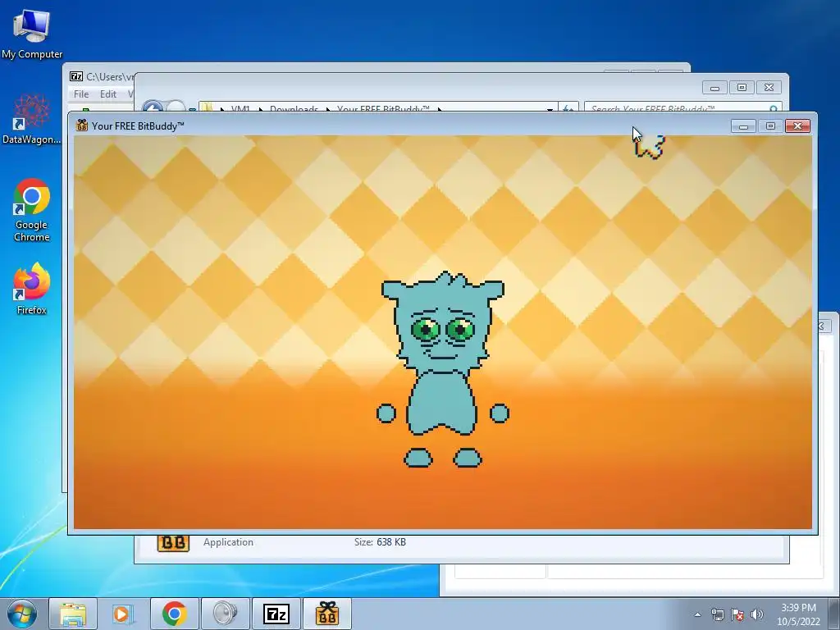This screenshot has width=840, height=630.
Task: Click the 'Your FREE BitBuddy' title text
Action: 138,126
